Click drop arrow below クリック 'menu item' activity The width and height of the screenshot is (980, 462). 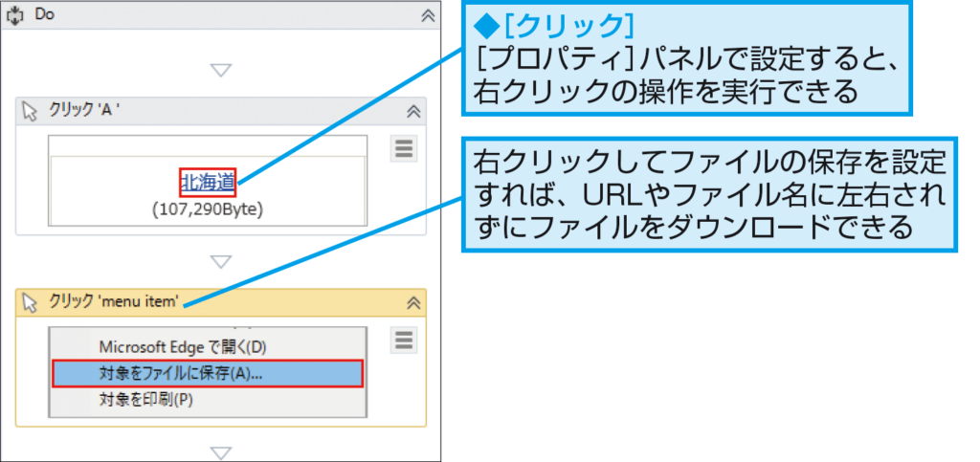pos(221,452)
